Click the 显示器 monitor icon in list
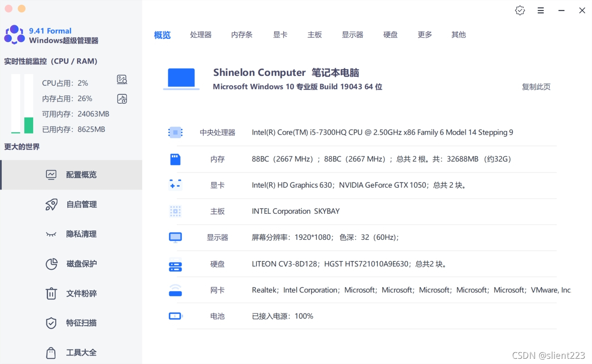592x364 pixels. point(175,237)
